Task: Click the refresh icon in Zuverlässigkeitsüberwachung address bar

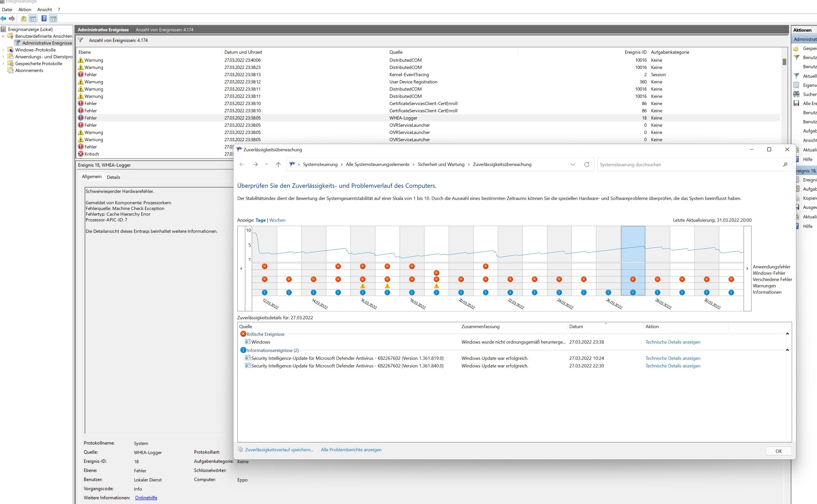Action: point(587,164)
